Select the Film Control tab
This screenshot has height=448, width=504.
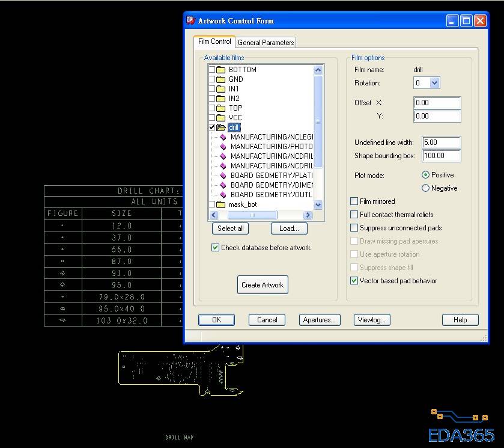click(x=214, y=41)
